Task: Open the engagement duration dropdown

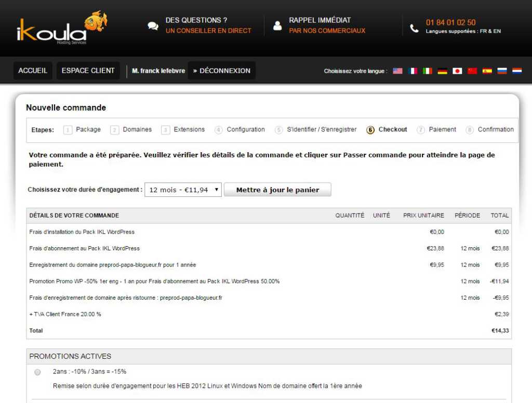Action: [183, 190]
